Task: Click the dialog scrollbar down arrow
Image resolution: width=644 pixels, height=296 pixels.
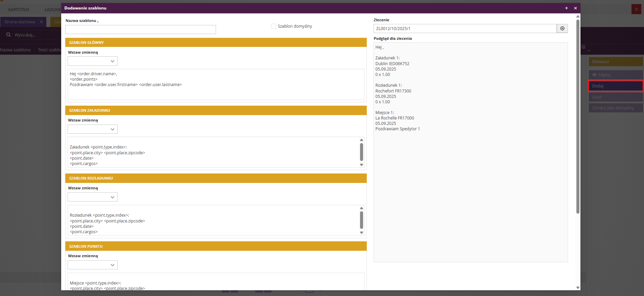Action: tap(578, 288)
